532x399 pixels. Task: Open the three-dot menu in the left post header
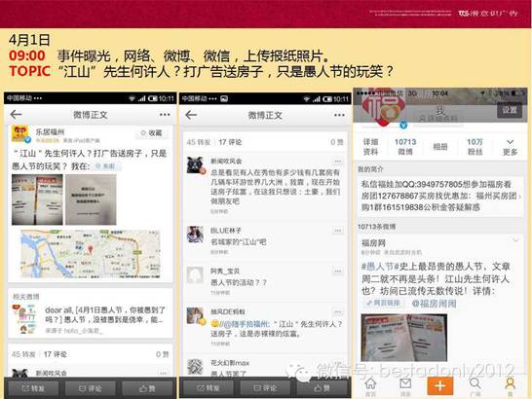(x=165, y=115)
